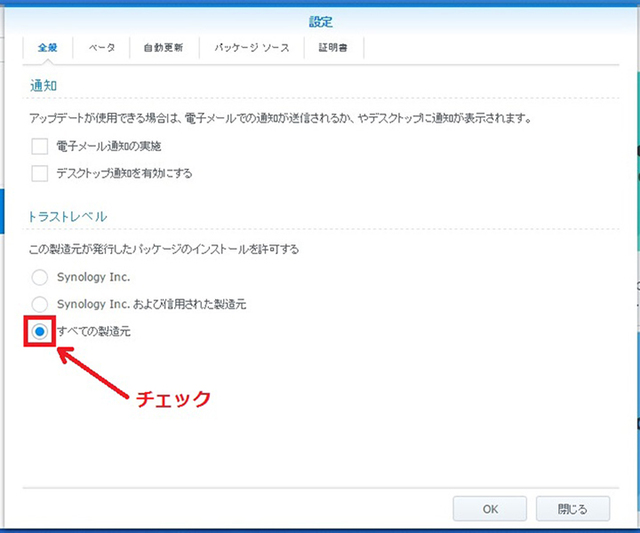Select the Synology Inc. only radio button

40,277
